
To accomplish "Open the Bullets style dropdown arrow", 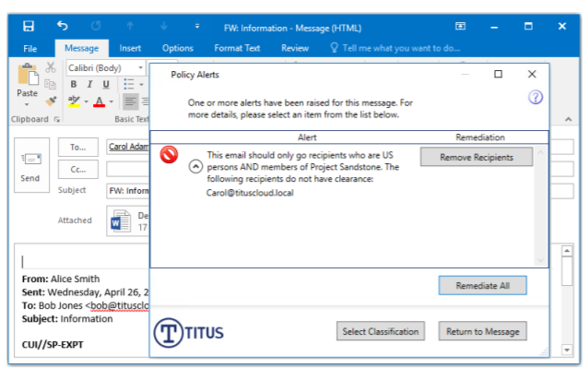I will pos(141,85).
